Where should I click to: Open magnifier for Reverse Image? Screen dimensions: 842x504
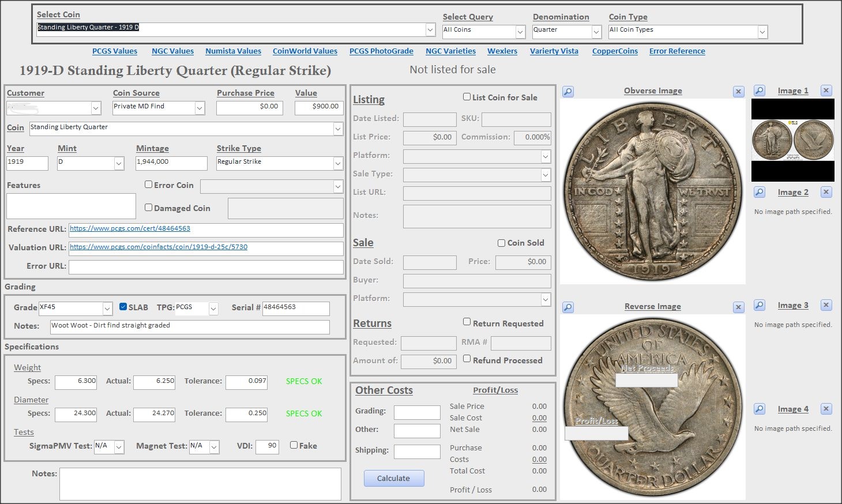pyautogui.click(x=568, y=307)
